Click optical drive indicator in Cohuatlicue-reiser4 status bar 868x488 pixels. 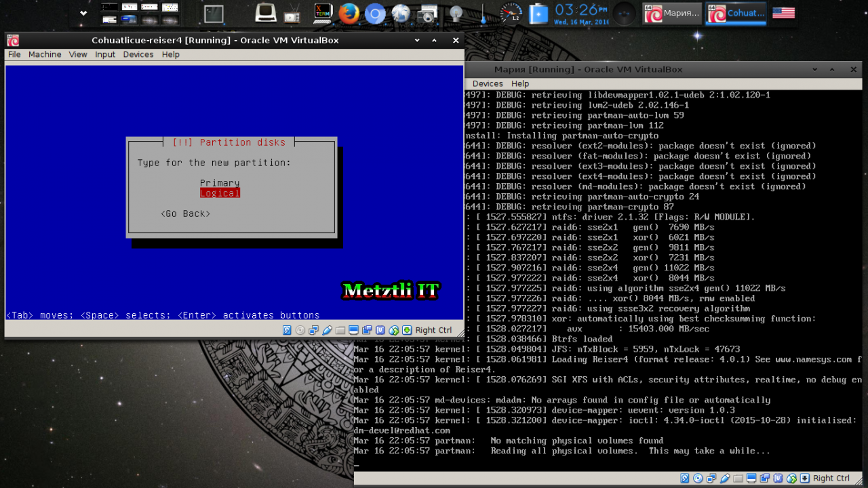pos(300,330)
